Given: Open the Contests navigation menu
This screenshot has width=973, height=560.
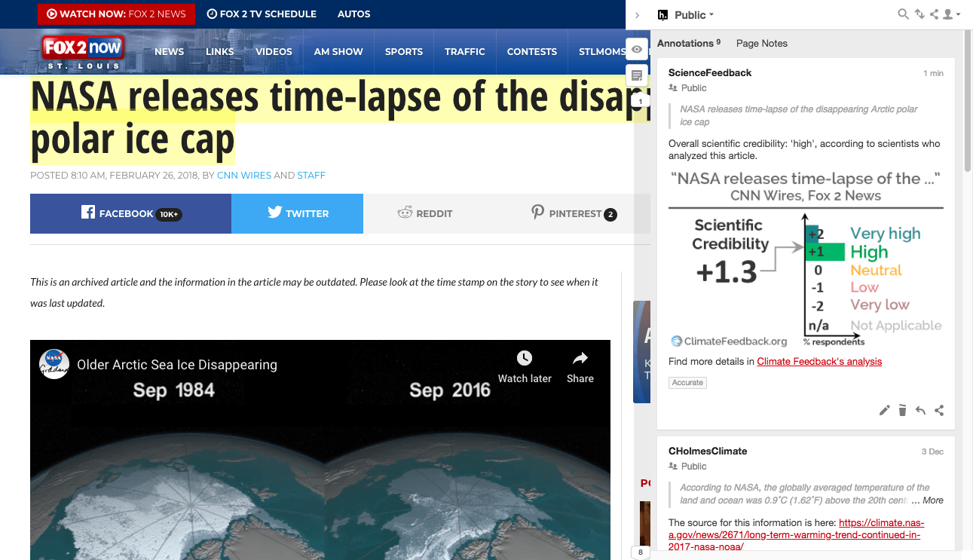Looking at the screenshot, I should coord(532,52).
